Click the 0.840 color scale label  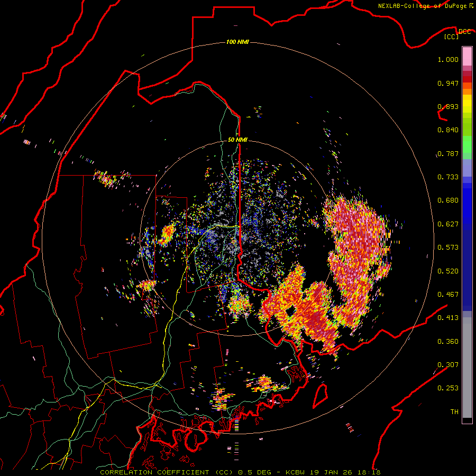point(448,130)
